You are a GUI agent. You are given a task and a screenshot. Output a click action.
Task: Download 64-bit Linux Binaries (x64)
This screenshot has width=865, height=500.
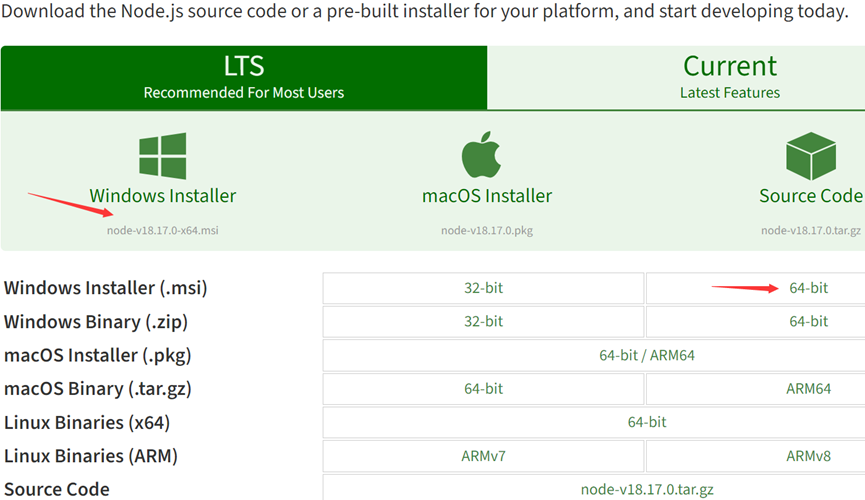(647, 422)
